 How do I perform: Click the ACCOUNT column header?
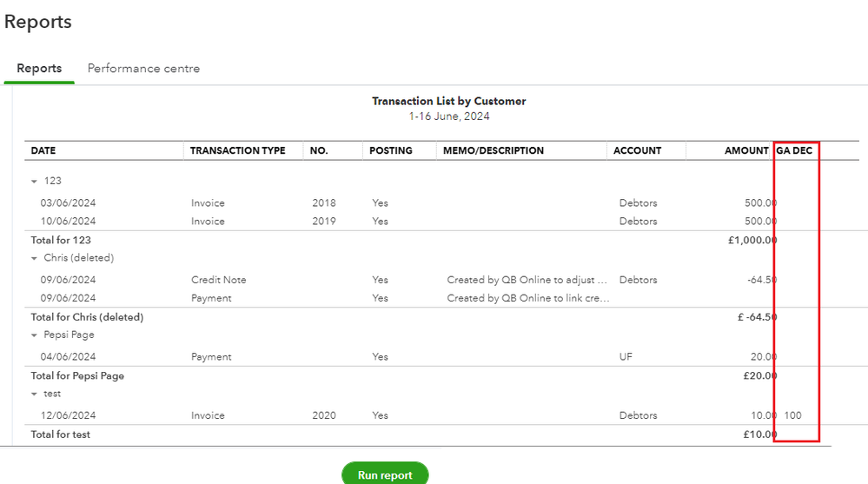pos(637,150)
